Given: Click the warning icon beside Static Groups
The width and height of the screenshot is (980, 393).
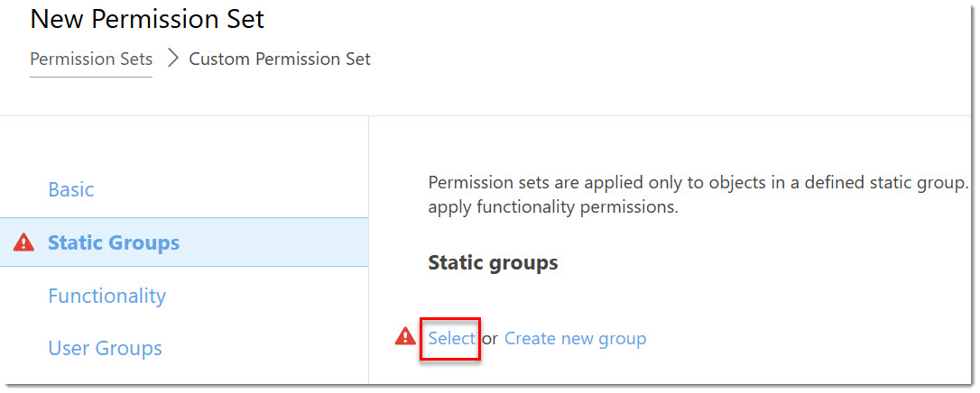Looking at the screenshot, I should coord(23,242).
